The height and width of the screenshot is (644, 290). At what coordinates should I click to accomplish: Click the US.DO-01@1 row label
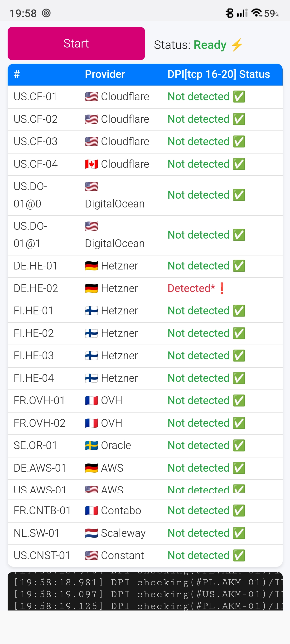[30, 235]
